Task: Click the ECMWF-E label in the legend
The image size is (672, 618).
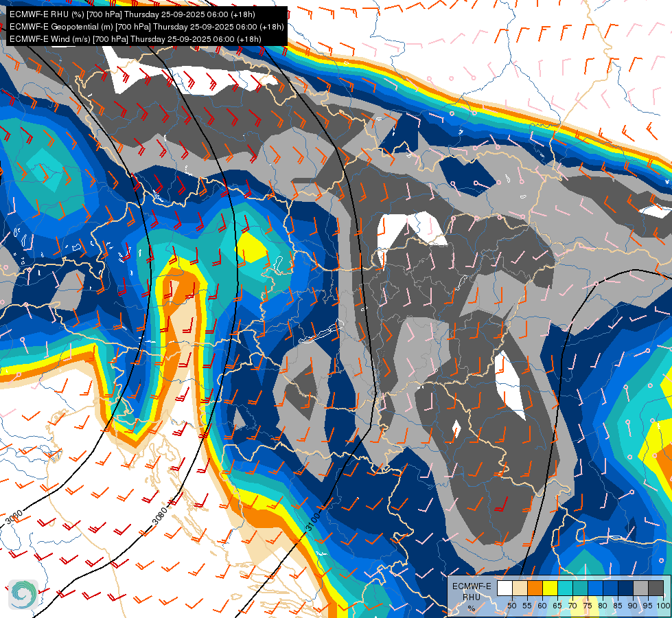Action: click(472, 586)
